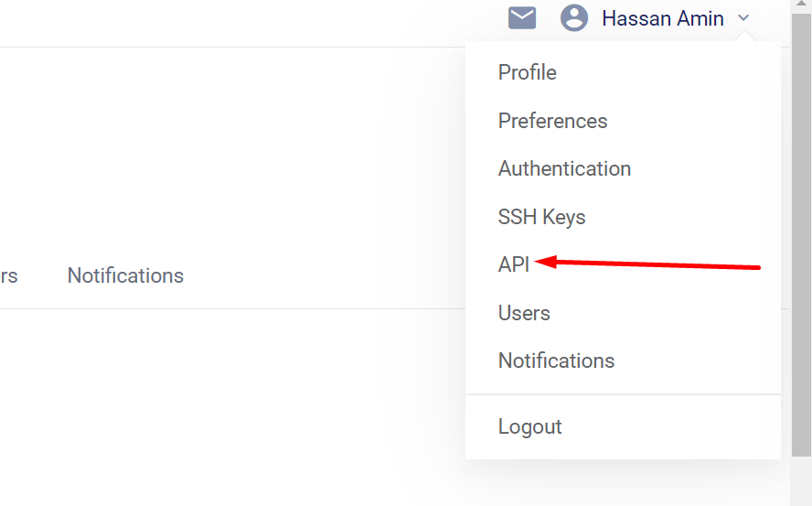Go to Authentication settings
This screenshot has width=812, height=506.
[564, 168]
